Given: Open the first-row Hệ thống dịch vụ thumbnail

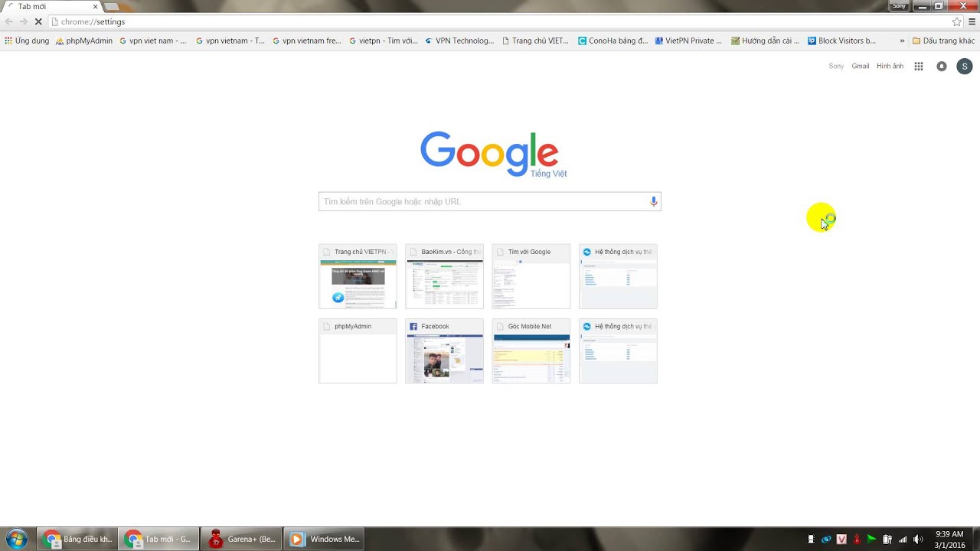Looking at the screenshot, I should coord(618,276).
